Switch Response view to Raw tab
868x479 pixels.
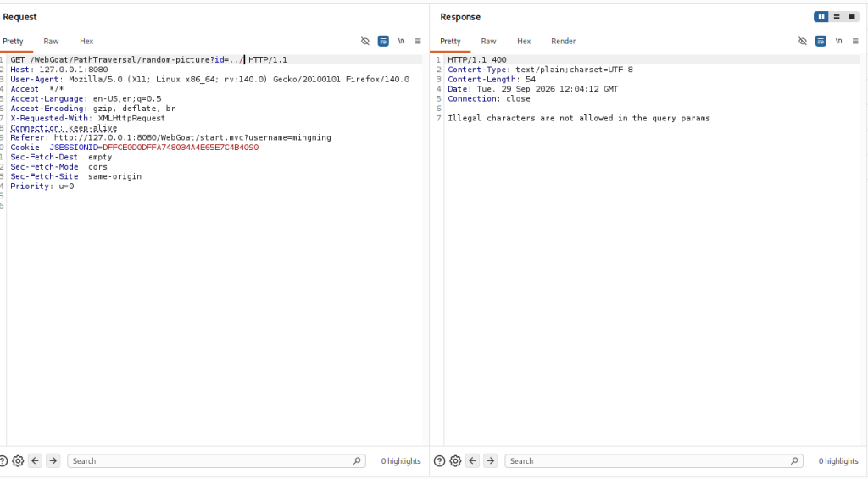488,41
